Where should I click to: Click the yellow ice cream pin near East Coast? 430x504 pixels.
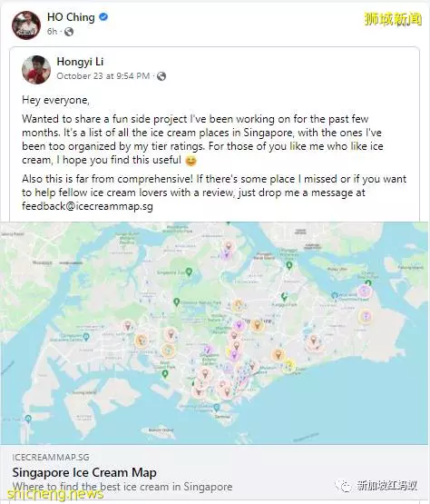click(288, 365)
